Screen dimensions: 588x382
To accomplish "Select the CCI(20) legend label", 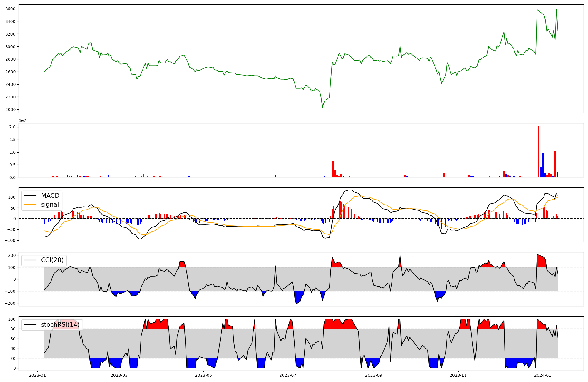I will pos(52,260).
